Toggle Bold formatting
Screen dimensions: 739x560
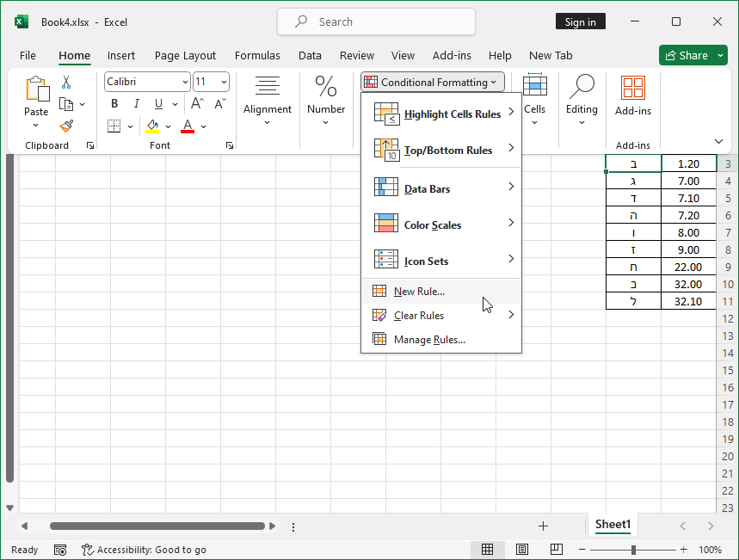[x=114, y=104]
